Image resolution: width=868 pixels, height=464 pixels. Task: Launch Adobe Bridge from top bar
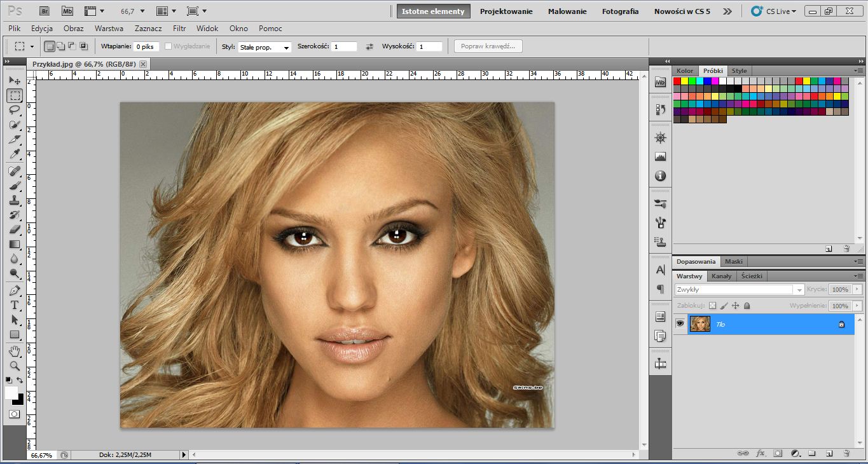(x=44, y=11)
